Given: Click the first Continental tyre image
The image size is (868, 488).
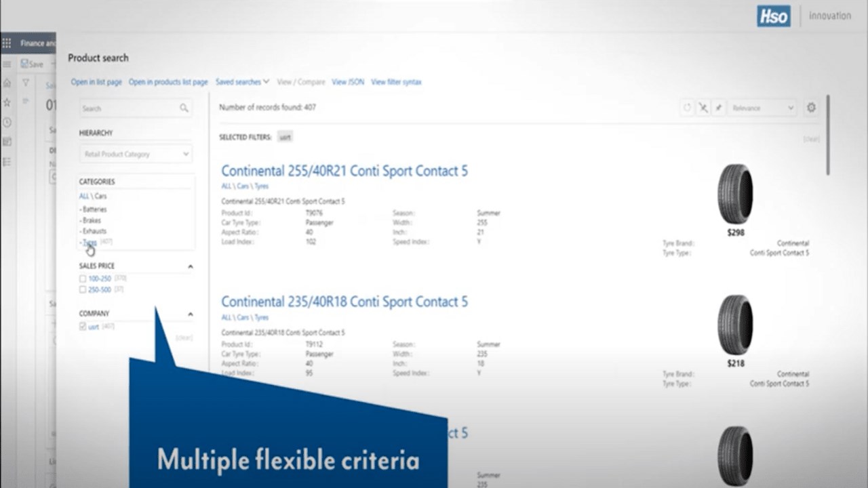Looking at the screenshot, I should (x=735, y=194).
